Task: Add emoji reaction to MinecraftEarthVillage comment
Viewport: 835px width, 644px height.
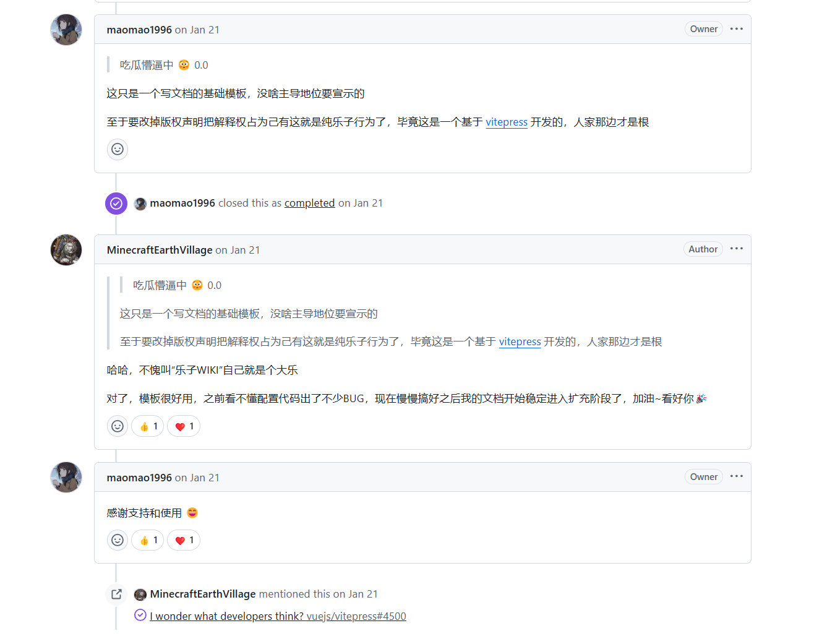Action: [118, 426]
